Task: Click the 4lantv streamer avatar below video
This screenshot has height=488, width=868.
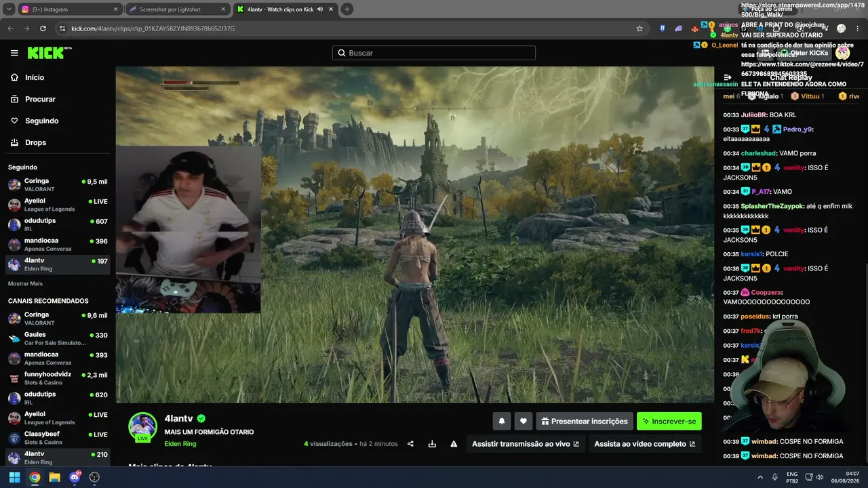Action: pos(143,426)
